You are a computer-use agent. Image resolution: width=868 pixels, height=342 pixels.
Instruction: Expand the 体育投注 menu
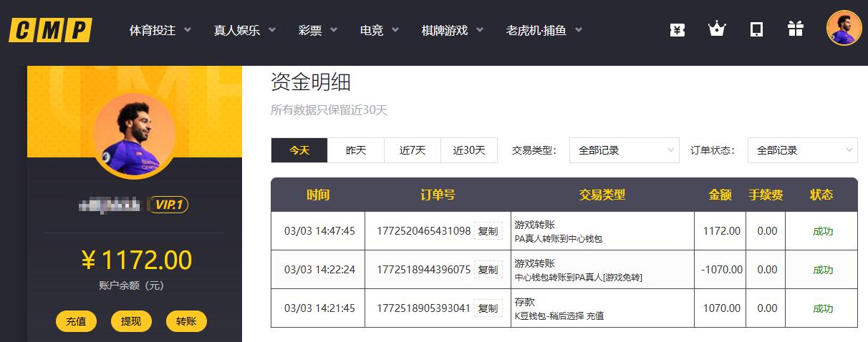pyautogui.click(x=160, y=30)
